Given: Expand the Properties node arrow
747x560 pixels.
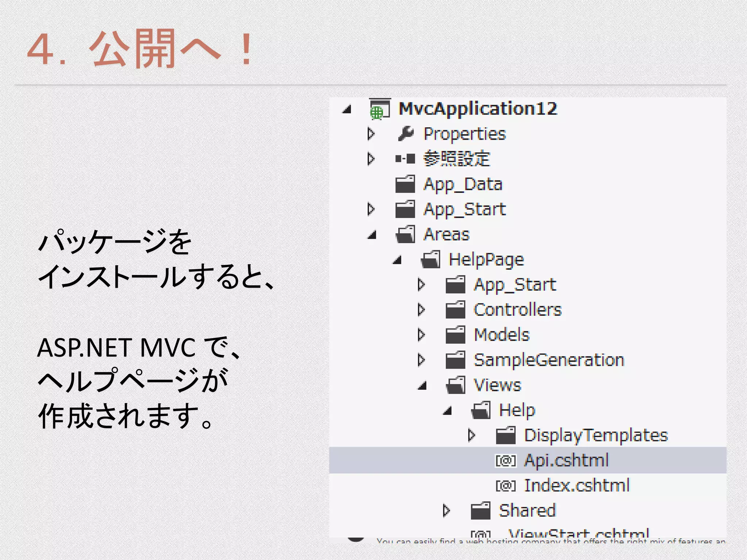Looking at the screenshot, I should pos(371,134).
